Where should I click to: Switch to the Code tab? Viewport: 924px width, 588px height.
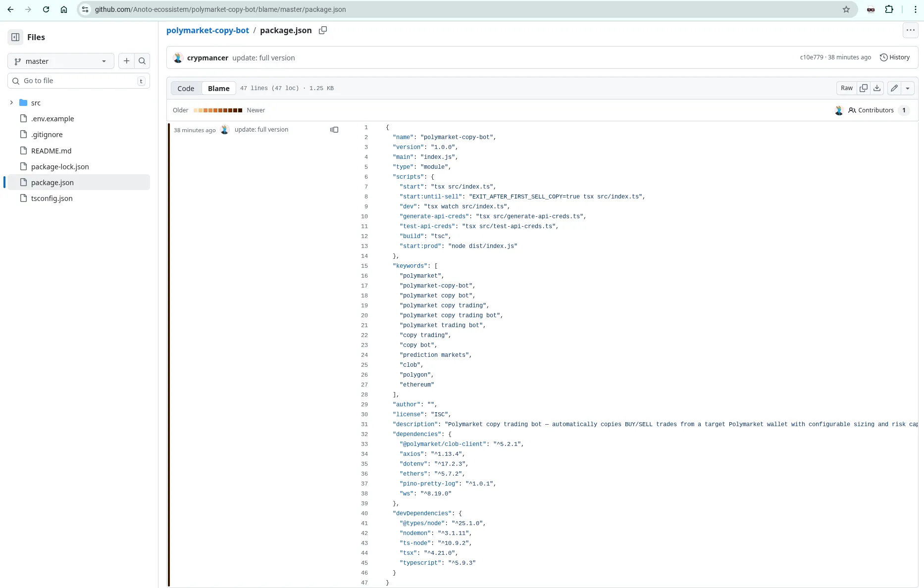[x=186, y=88]
